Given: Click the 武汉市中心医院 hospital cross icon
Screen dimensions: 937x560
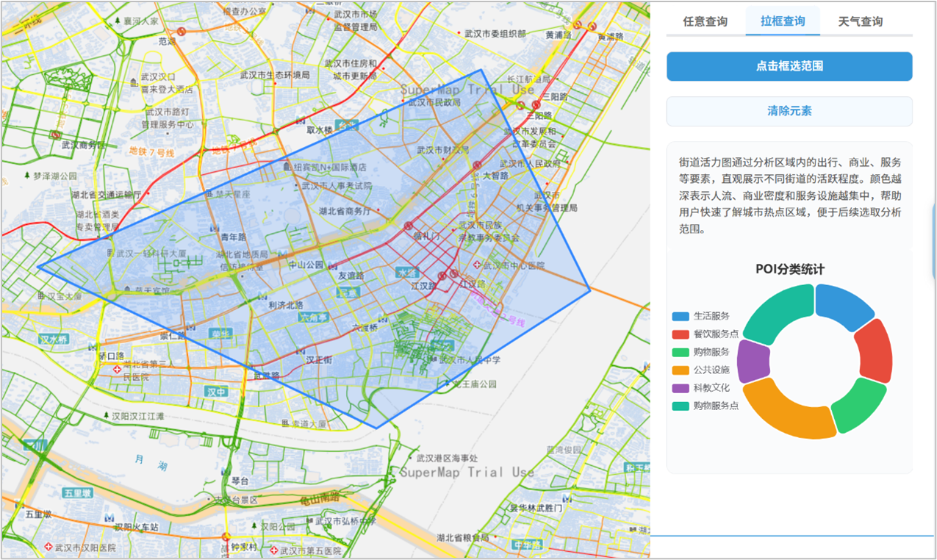Looking at the screenshot, I should [478, 265].
